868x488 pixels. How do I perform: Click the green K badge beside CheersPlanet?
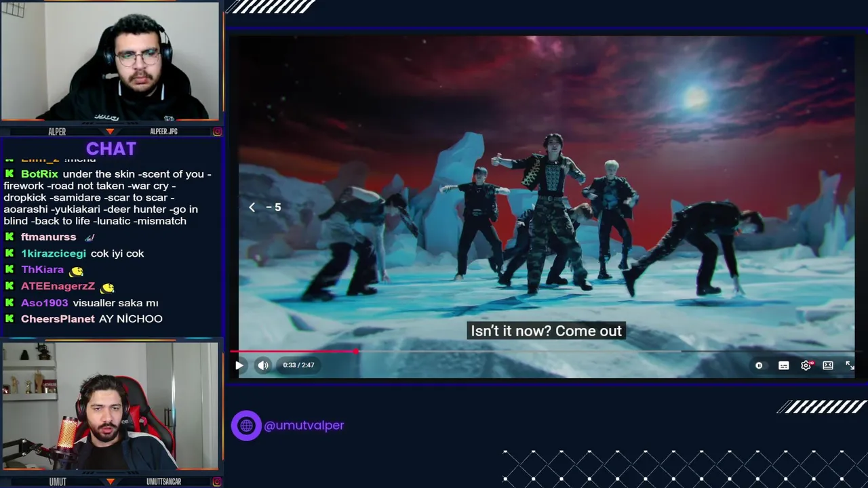[x=9, y=319]
